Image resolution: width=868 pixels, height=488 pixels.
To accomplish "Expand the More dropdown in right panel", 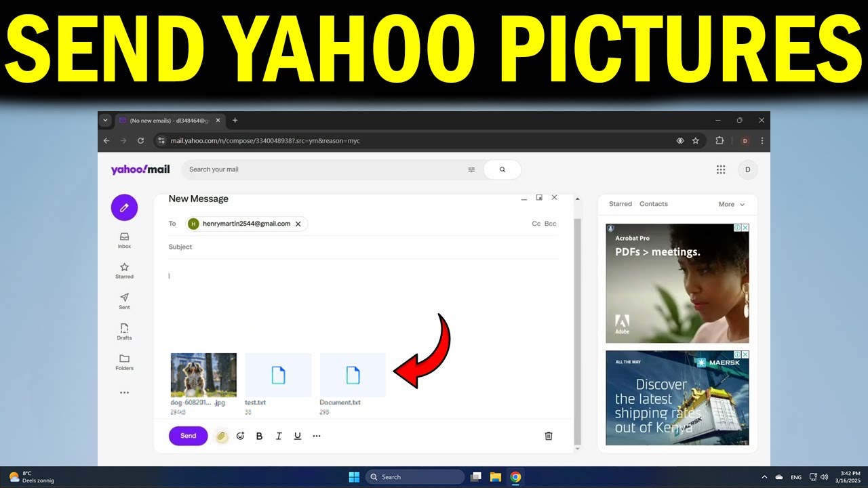I will click(x=732, y=204).
